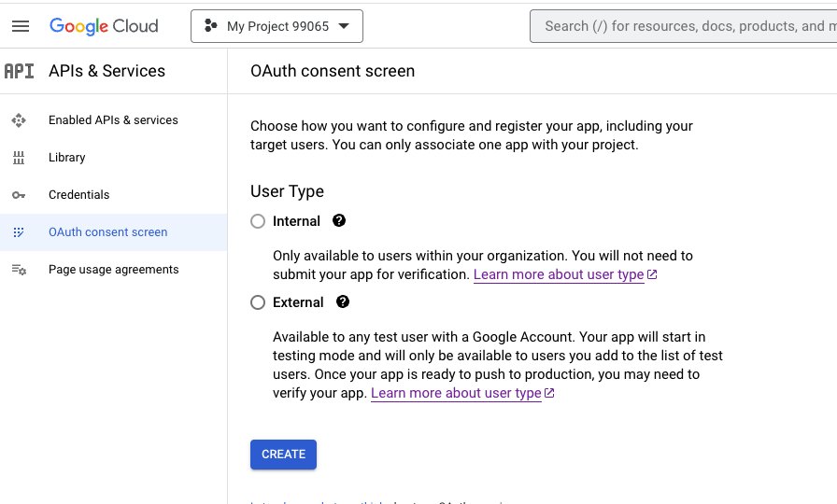Image resolution: width=837 pixels, height=504 pixels.
Task: Open Enabled APIs & services page
Action: (x=113, y=120)
